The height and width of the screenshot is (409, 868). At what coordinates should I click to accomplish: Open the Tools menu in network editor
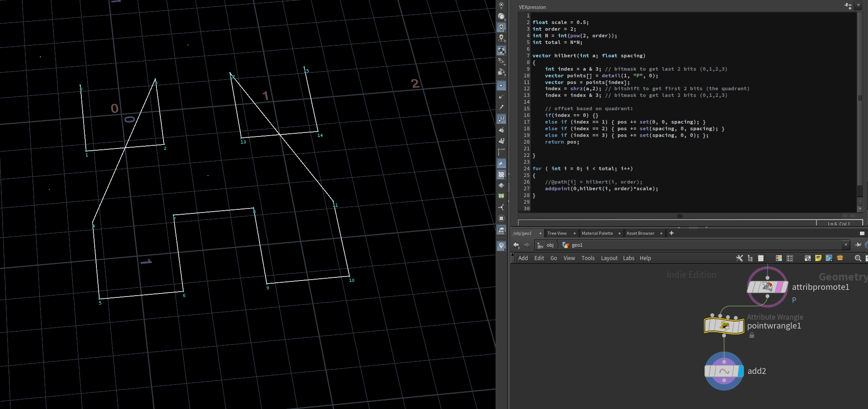588,258
